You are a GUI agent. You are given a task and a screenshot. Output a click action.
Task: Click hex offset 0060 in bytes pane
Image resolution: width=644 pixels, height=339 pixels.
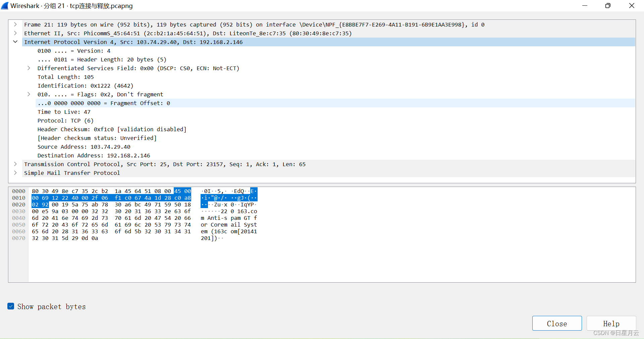[x=19, y=232]
